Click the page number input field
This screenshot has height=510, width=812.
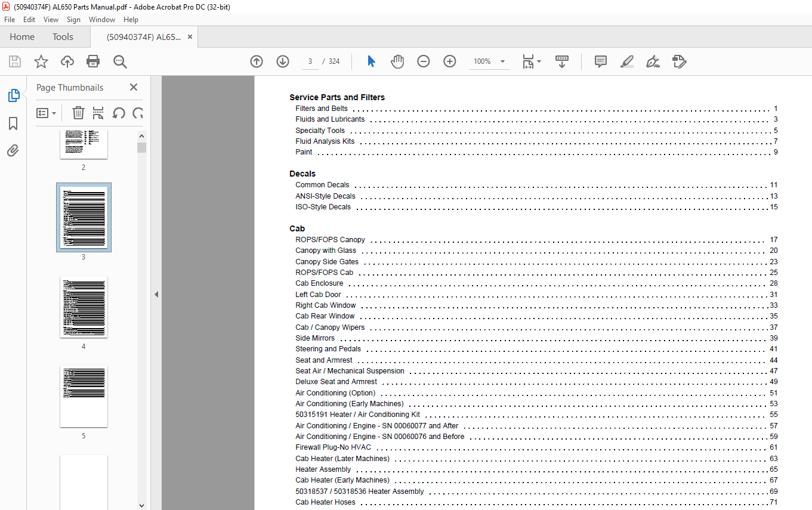tap(310, 61)
